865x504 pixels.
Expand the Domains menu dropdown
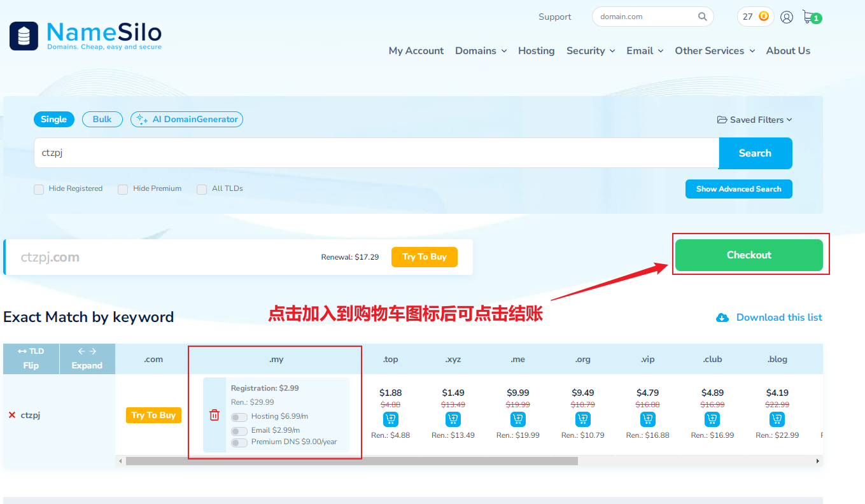pos(481,51)
